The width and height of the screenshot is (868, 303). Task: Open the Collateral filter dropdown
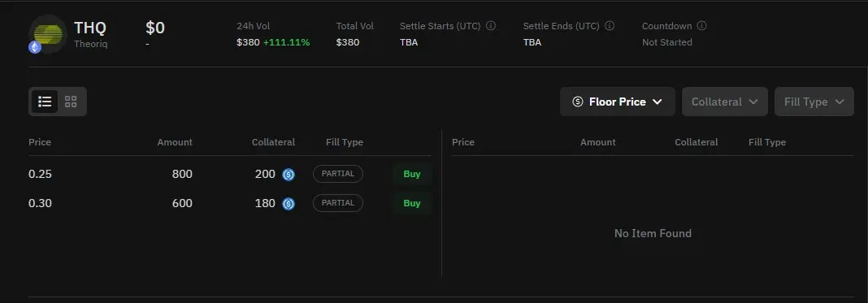tap(725, 102)
